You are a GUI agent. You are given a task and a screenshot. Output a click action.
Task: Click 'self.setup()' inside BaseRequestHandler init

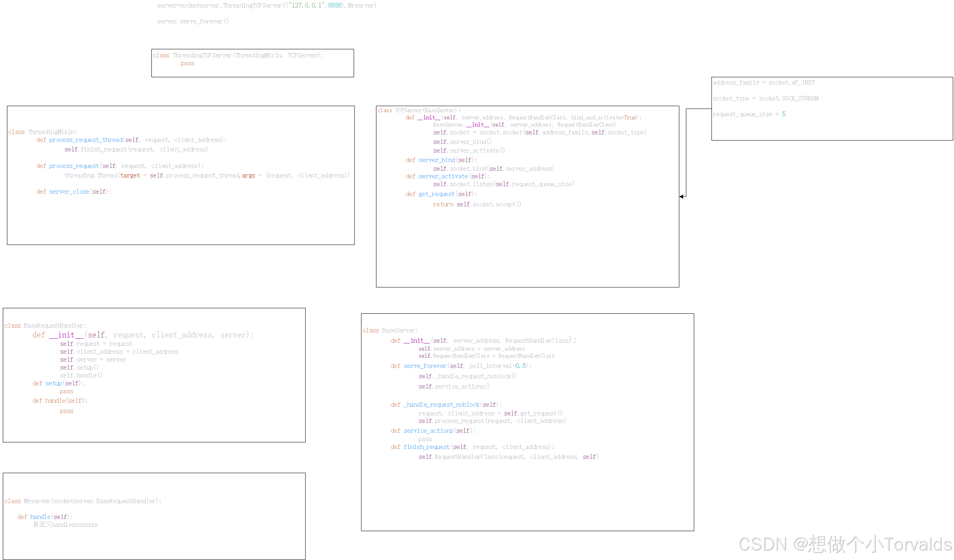point(79,368)
